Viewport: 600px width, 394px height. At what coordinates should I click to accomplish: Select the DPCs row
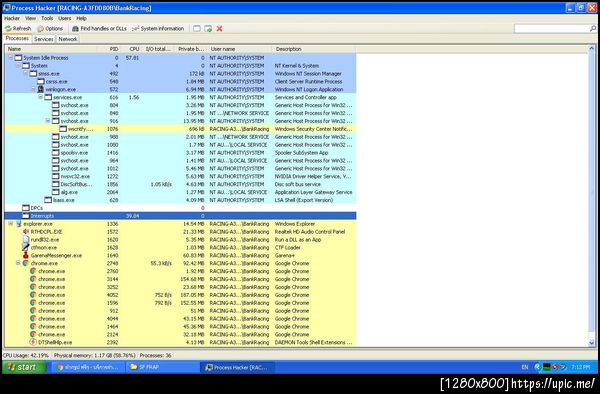(x=180, y=208)
